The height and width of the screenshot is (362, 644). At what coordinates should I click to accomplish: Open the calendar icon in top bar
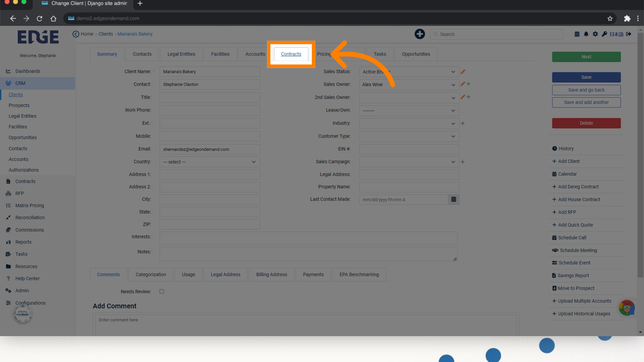pyautogui.click(x=577, y=34)
